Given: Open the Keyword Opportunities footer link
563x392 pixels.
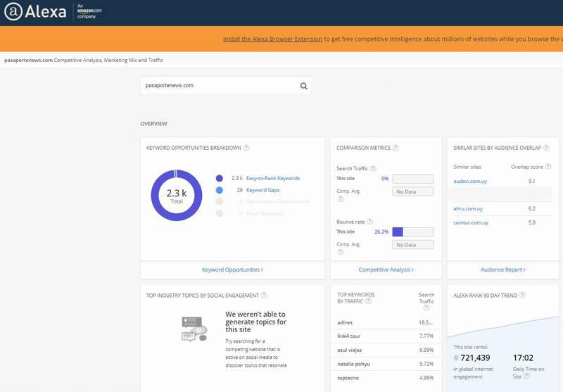Looking at the screenshot, I should pos(232,270).
